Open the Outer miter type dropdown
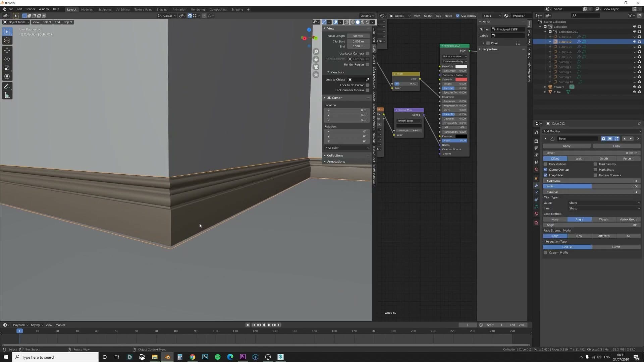This screenshot has width=644, height=362. [604, 203]
